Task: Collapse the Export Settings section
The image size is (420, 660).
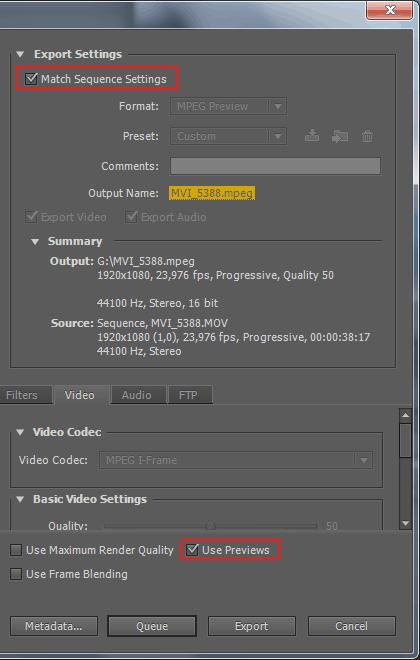Action: point(20,54)
